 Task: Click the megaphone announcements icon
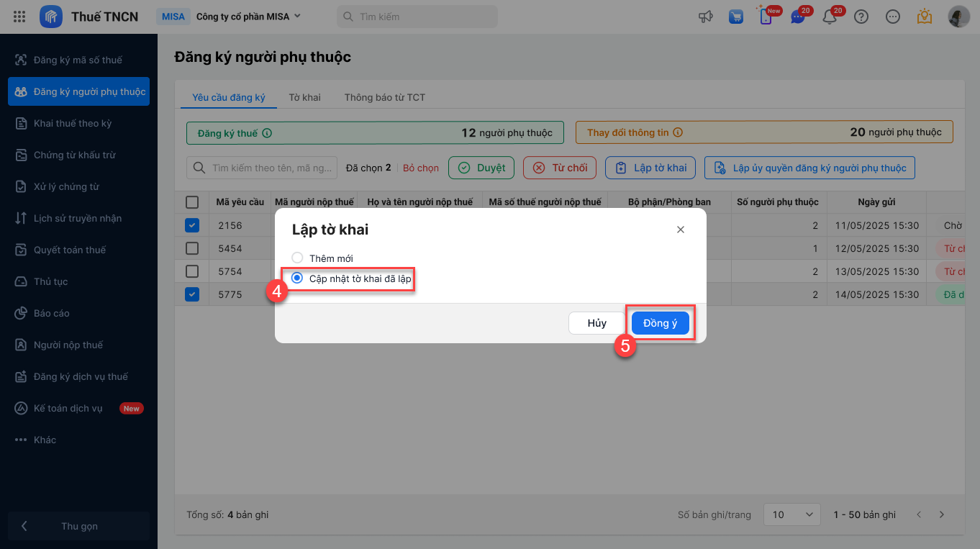point(705,17)
